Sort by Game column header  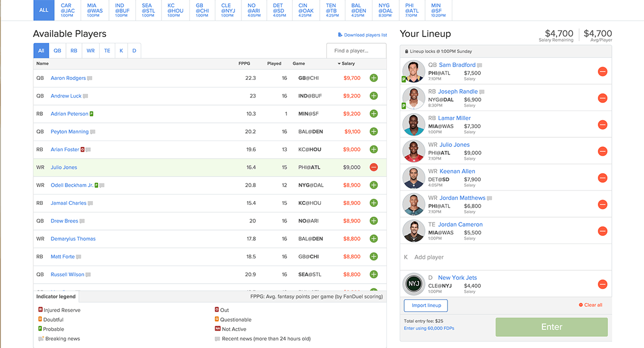pyautogui.click(x=298, y=63)
